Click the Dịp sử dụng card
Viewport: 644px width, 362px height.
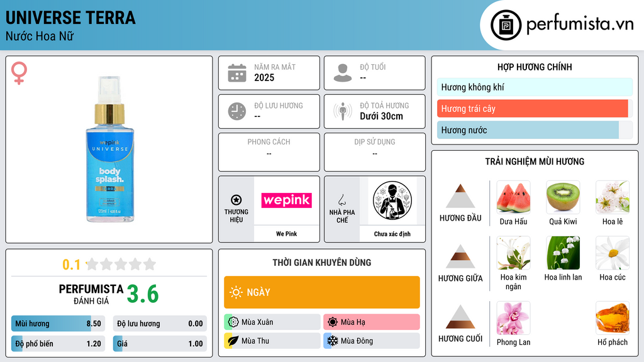click(x=375, y=152)
